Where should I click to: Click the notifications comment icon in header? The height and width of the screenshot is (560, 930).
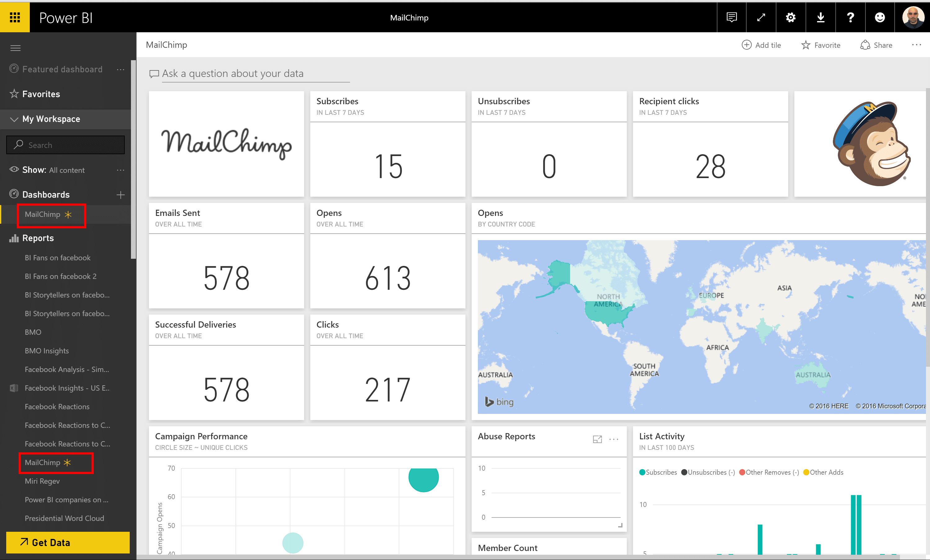(731, 17)
